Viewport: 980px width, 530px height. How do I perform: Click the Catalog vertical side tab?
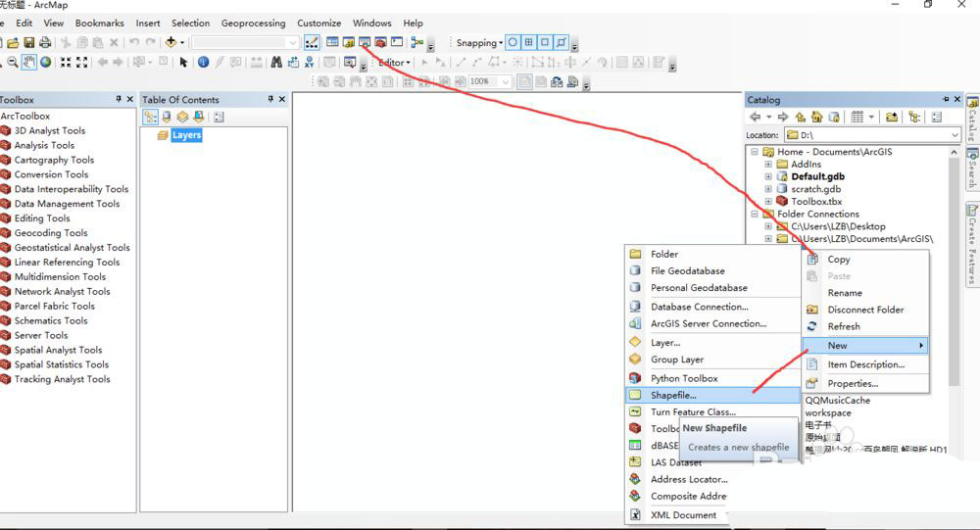(972, 119)
